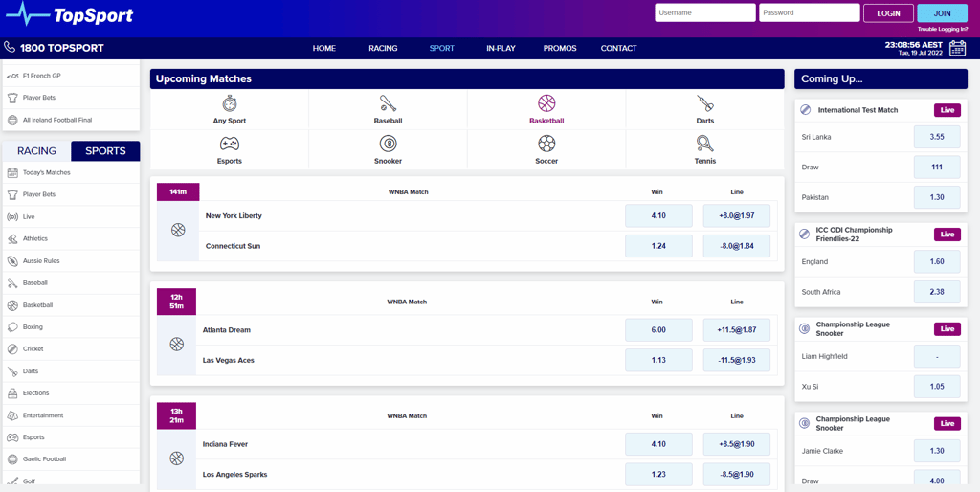The width and height of the screenshot is (980, 492).
Task: Click the TopSport logo
Action: coord(69,13)
